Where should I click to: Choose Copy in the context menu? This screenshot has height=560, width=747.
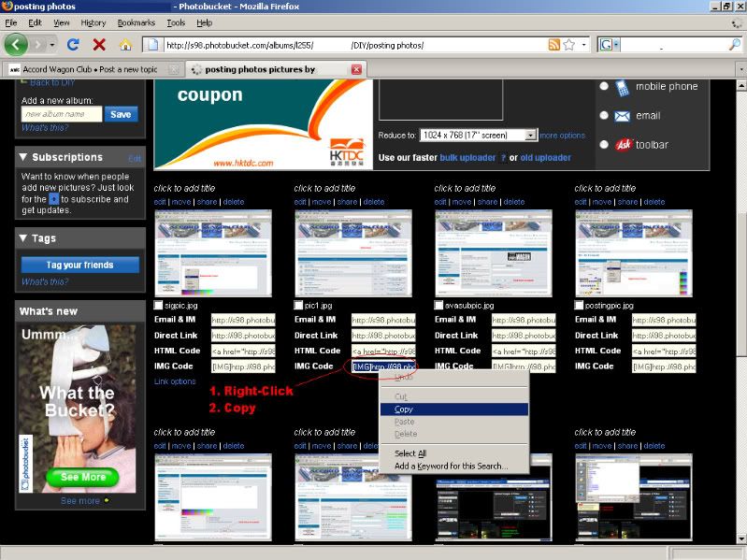(x=454, y=409)
